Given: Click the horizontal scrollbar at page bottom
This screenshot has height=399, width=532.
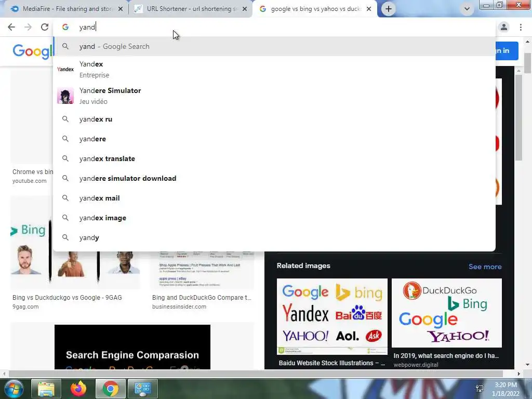Looking at the screenshot, I should tap(255, 374).
